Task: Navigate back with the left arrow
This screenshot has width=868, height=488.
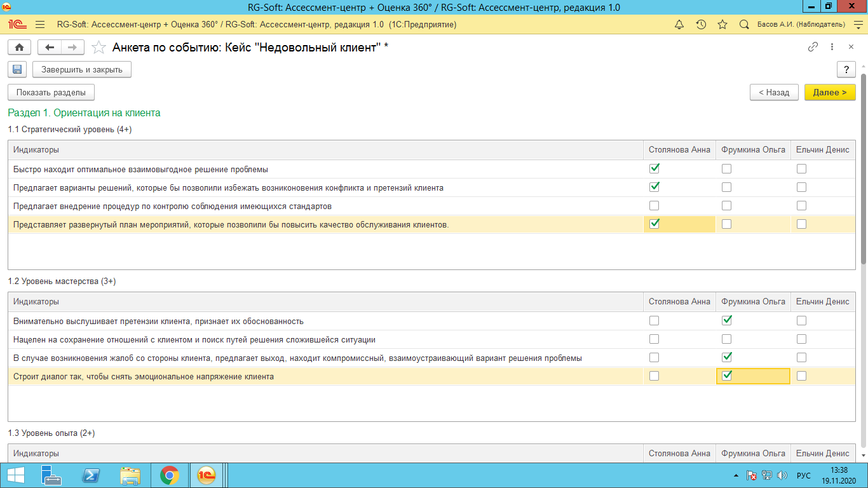Action: pyautogui.click(x=50, y=47)
